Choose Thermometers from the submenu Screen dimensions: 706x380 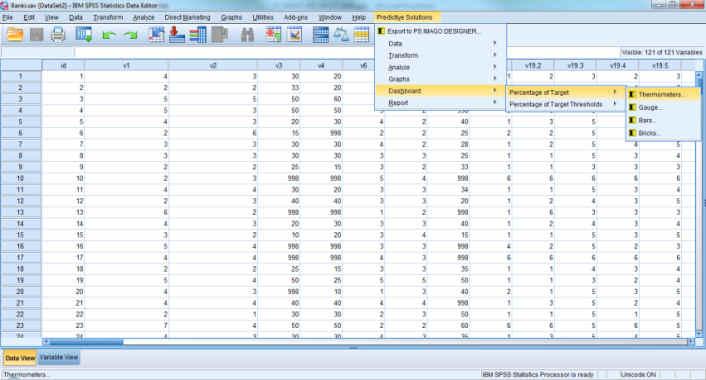(x=663, y=95)
